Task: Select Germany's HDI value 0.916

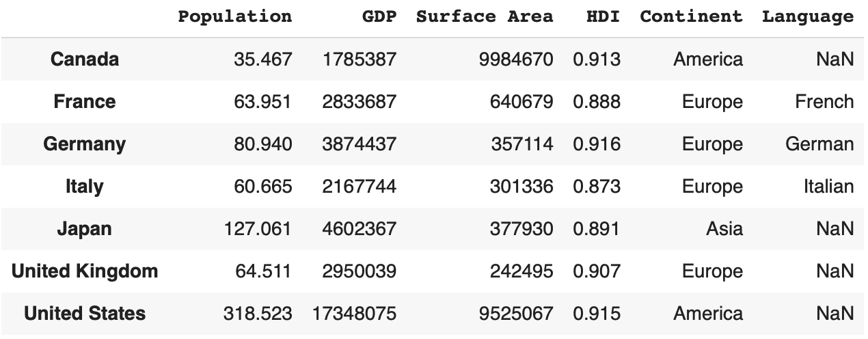Action: click(597, 144)
